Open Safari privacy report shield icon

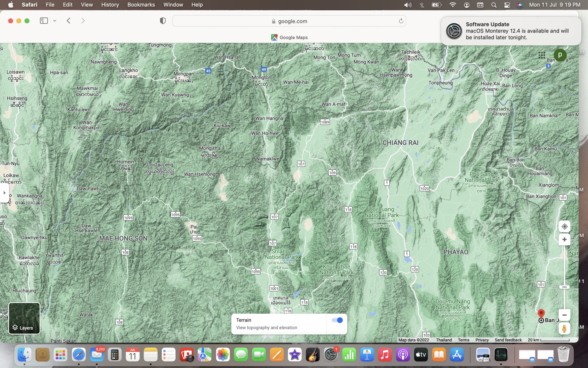pos(163,21)
